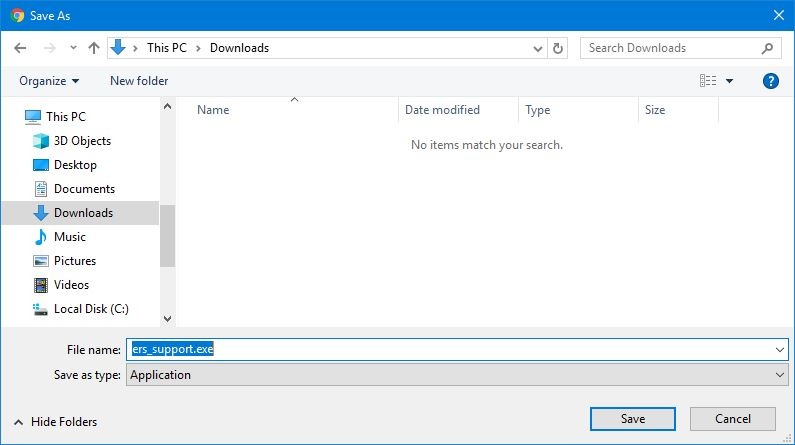This screenshot has width=795, height=445.
Task: Open help with the question mark icon
Action: pyautogui.click(x=771, y=81)
